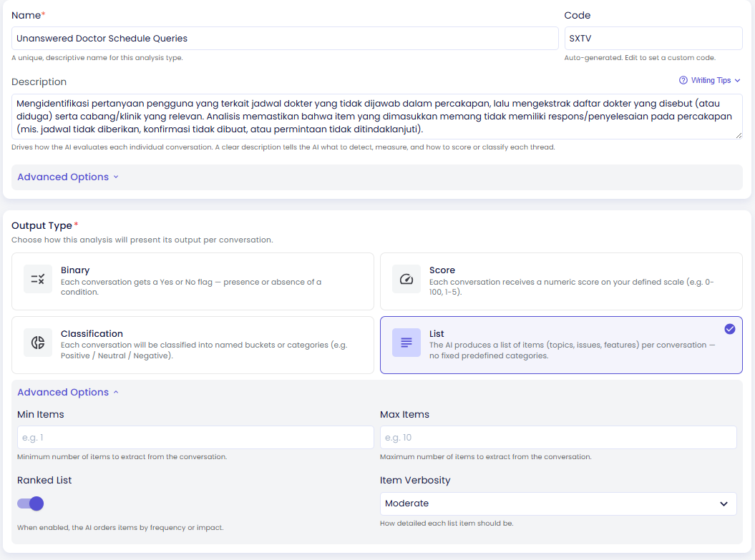Click the Code field containing SXTV
Screen dimensions: 755x560
[x=653, y=39]
